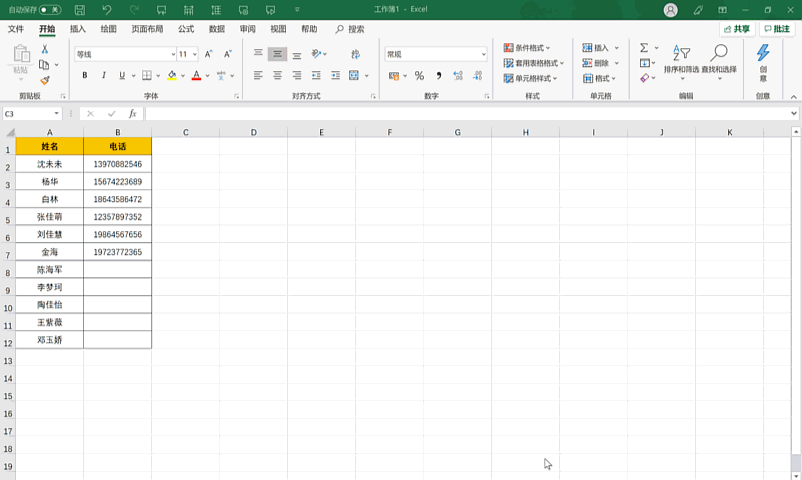Expand the Name Box dropdown
Viewport: 802px width, 480px height.
(56, 114)
